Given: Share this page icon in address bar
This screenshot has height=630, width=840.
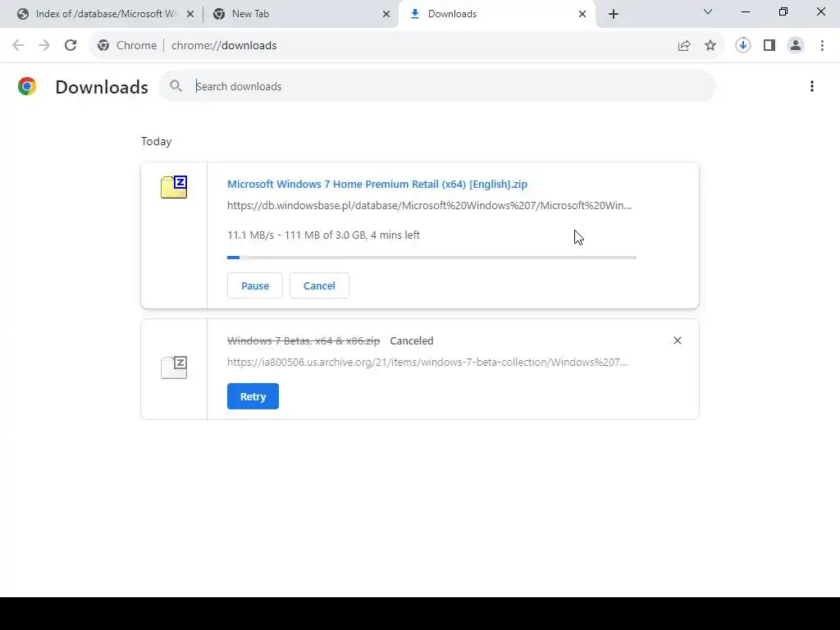Looking at the screenshot, I should (684, 46).
